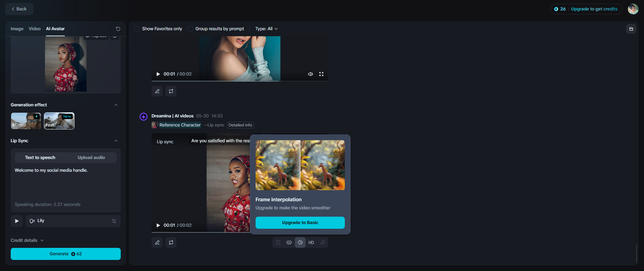Click the lip sync lips icon
Image resolution: width=644 pixels, height=271 pixels.
[289, 242]
